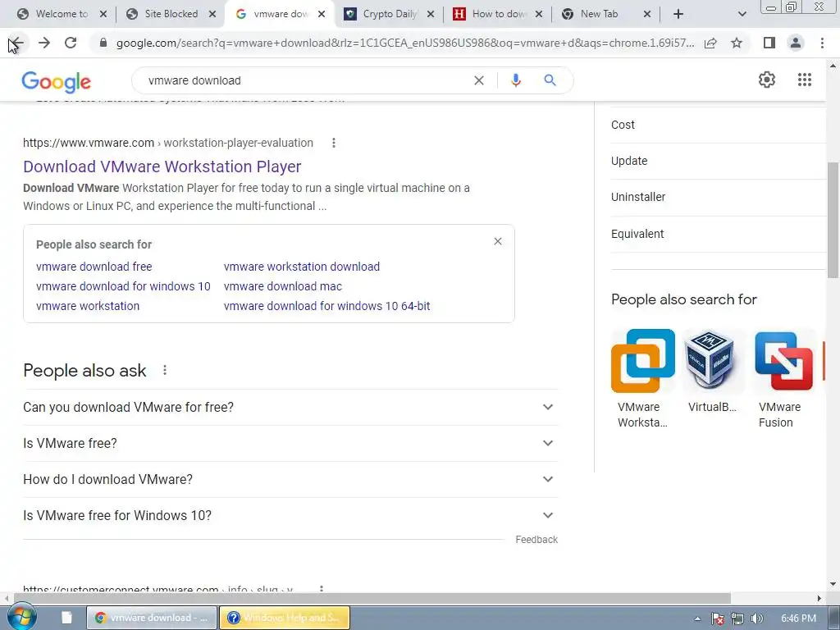
Task: Expand 'Is VMware free for Windows 10?'
Action: (x=290, y=515)
